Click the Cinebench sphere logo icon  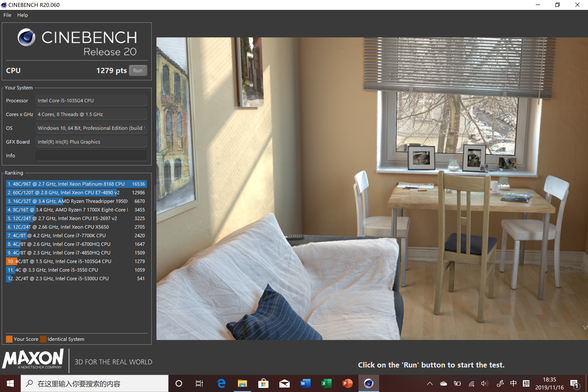pyautogui.click(x=26, y=37)
